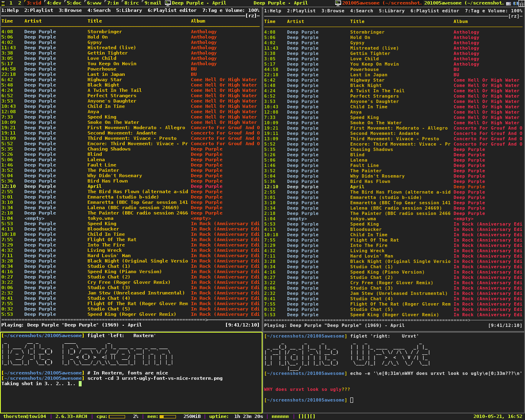Switch to the 6:www tag
This screenshot has height=420, width=525.
point(94,3)
